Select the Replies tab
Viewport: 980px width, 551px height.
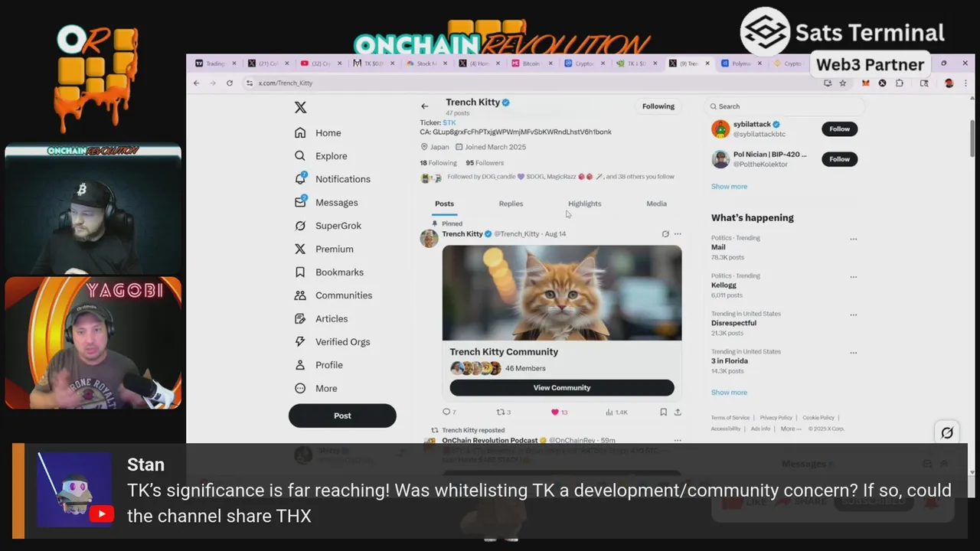[511, 204]
